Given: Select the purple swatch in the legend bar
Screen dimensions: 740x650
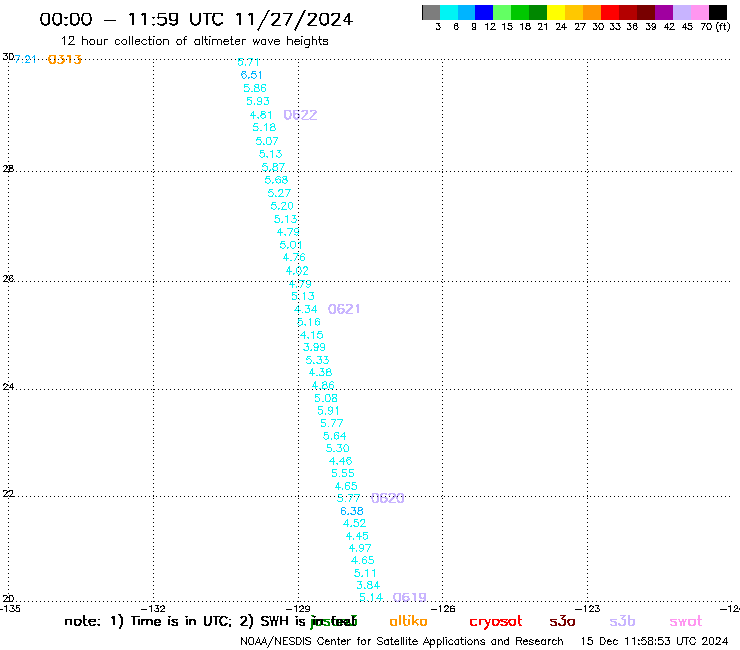Looking at the screenshot, I should point(664,12).
